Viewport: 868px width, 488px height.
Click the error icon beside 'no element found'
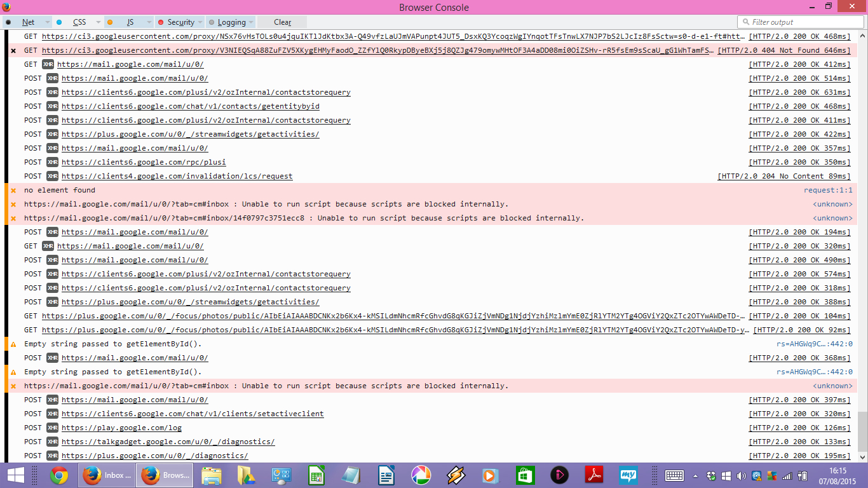coord(13,190)
